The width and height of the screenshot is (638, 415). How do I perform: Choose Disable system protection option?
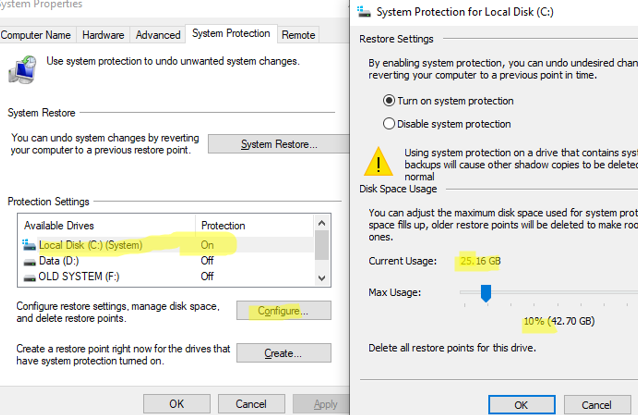[390, 123]
